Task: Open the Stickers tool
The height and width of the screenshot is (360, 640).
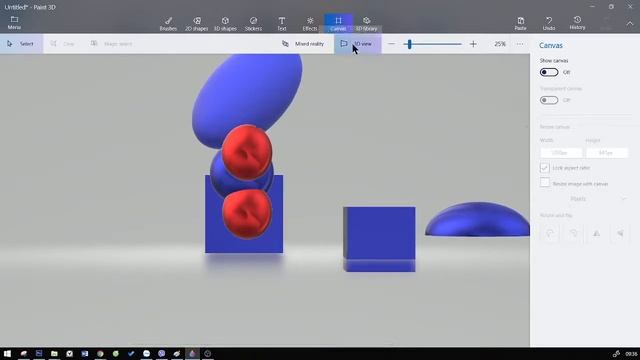Action: click(253, 24)
